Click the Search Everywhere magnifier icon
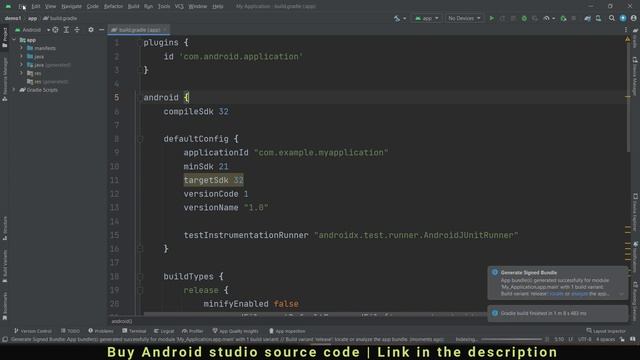The image size is (640, 360). pos(611,18)
